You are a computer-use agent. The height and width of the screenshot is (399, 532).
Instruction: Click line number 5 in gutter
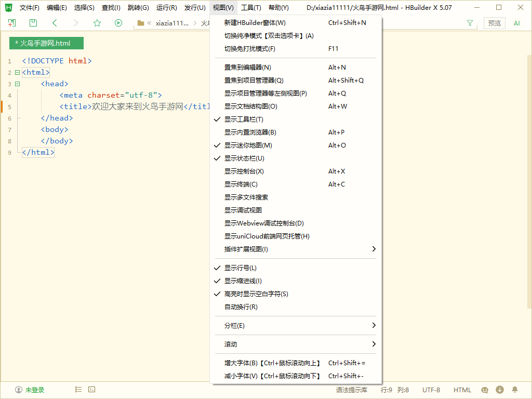click(9, 107)
